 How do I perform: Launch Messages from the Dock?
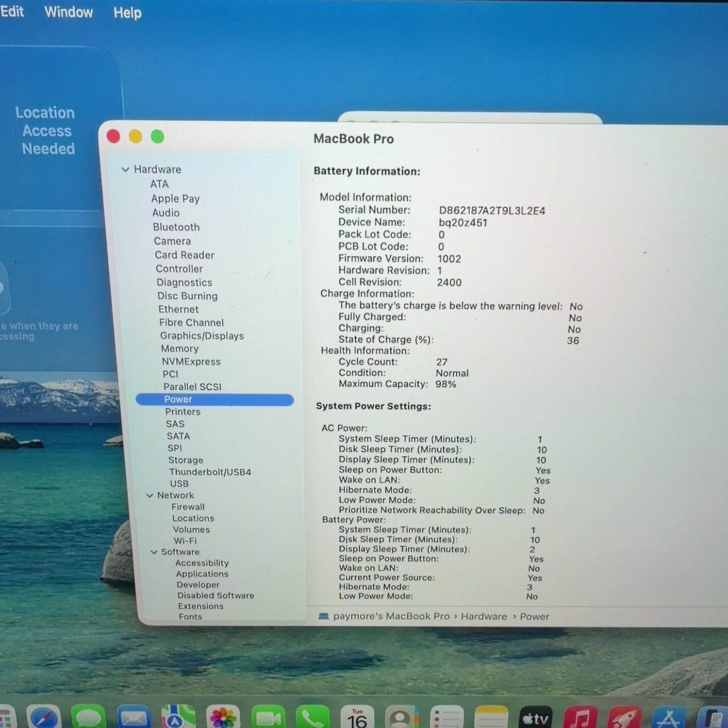pos(88,717)
